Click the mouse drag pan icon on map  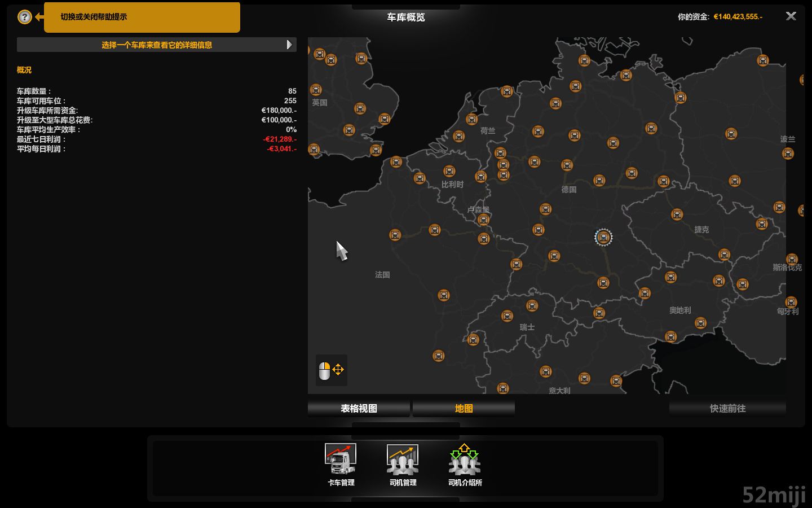tap(331, 370)
